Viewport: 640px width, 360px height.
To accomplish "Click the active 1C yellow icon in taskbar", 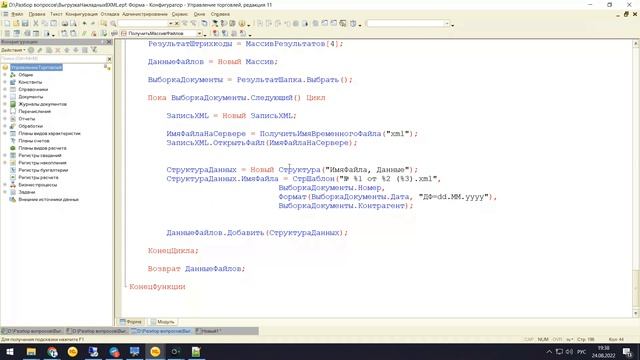I will click(155, 351).
